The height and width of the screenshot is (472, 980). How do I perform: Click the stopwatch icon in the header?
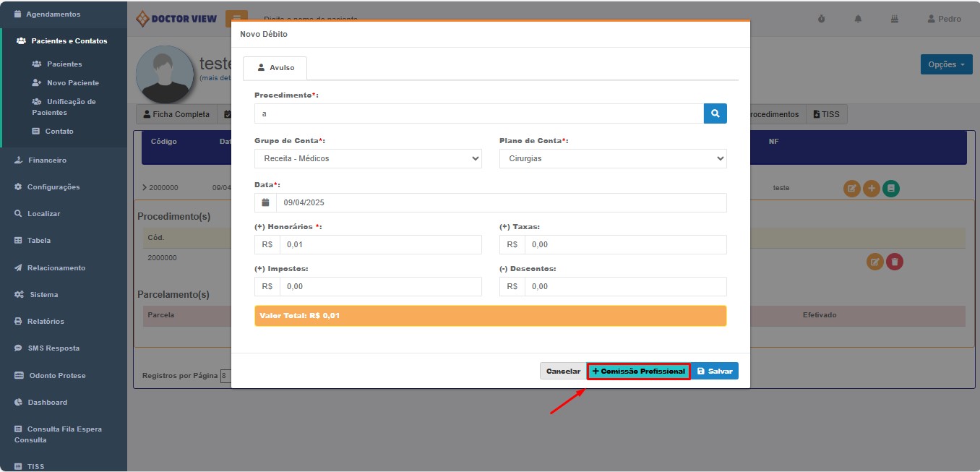pyautogui.click(x=821, y=19)
